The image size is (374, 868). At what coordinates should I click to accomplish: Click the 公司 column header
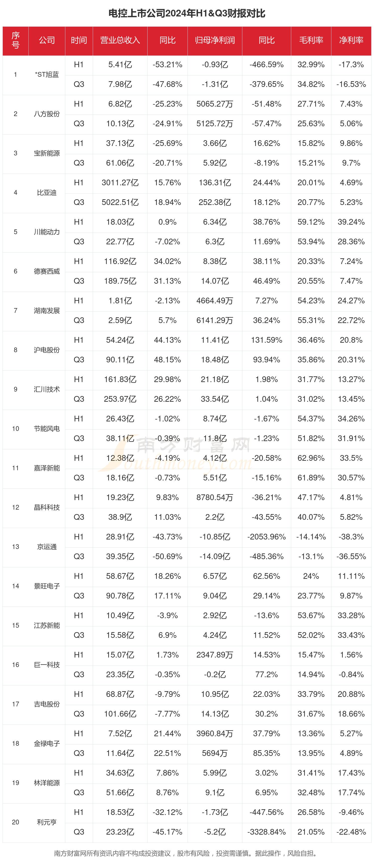pos(47,40)
